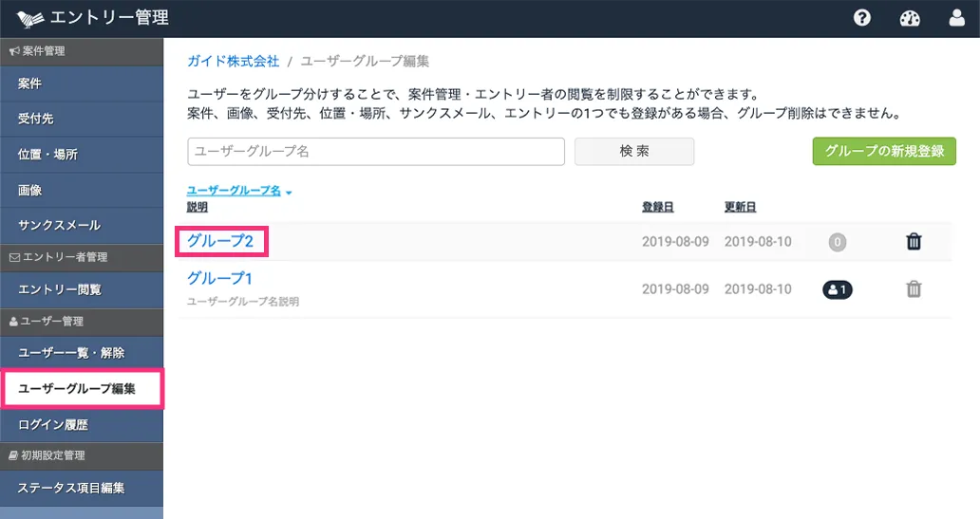Click the エントリー管理 logo icon

point(30,17)
